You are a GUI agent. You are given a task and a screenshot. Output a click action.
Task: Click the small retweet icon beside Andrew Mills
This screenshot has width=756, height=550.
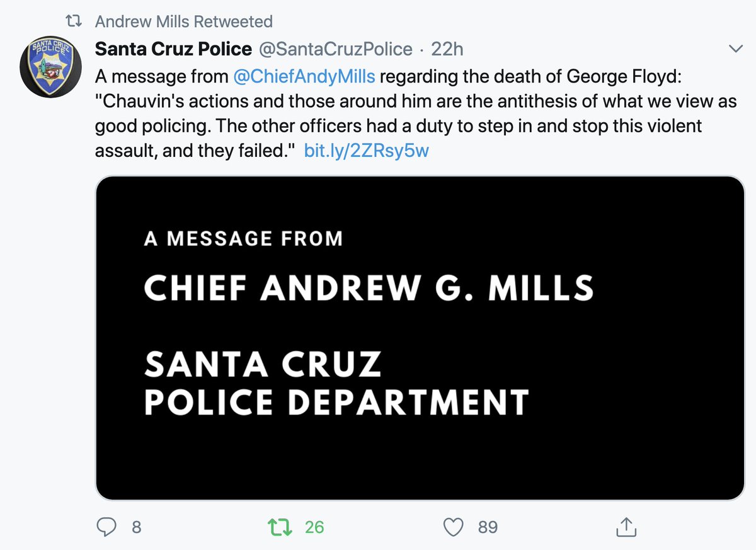75,21
